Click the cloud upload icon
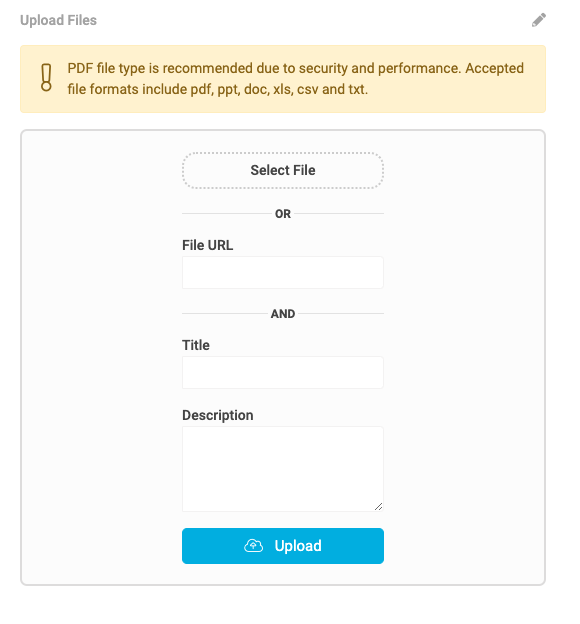Screen dimensions: 580x624 [254, 546]
